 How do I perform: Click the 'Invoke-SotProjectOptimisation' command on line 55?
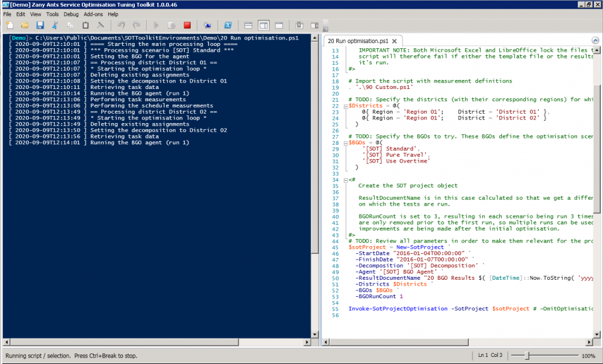tap(398, 309)
